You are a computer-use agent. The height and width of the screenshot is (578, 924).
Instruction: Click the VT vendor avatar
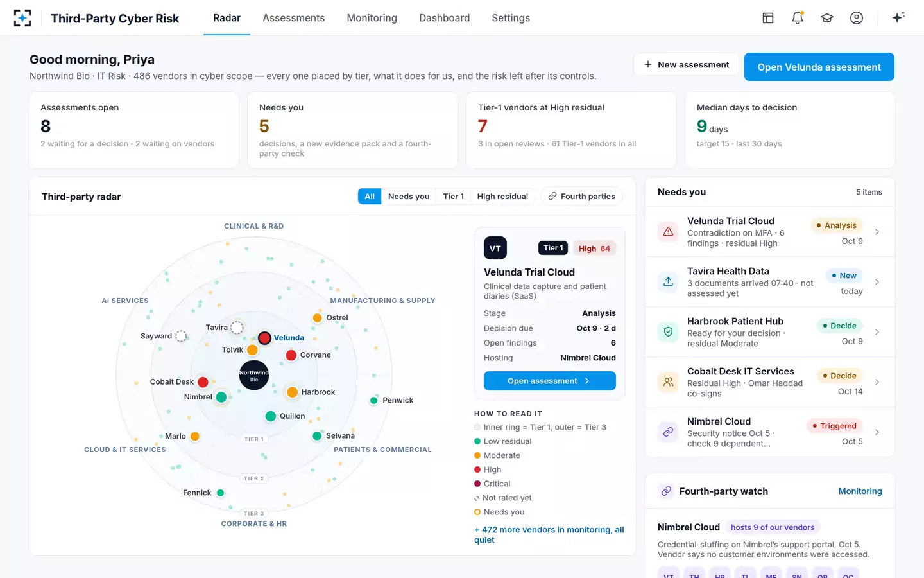495,249
